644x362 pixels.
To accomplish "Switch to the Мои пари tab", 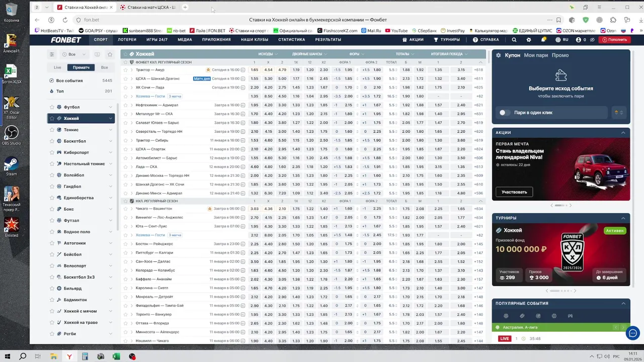I will pyautogui.click(x=536, y=55).
